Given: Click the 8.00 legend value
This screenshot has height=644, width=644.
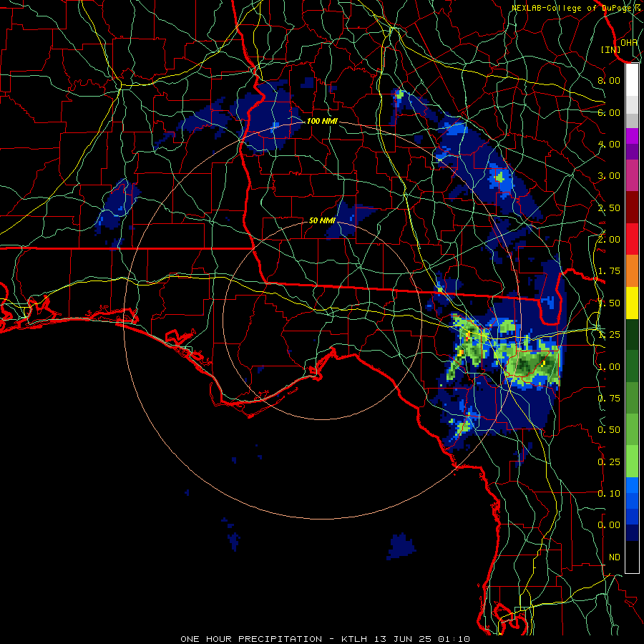Looking at the screenshot, I should (x=609, y=80).
